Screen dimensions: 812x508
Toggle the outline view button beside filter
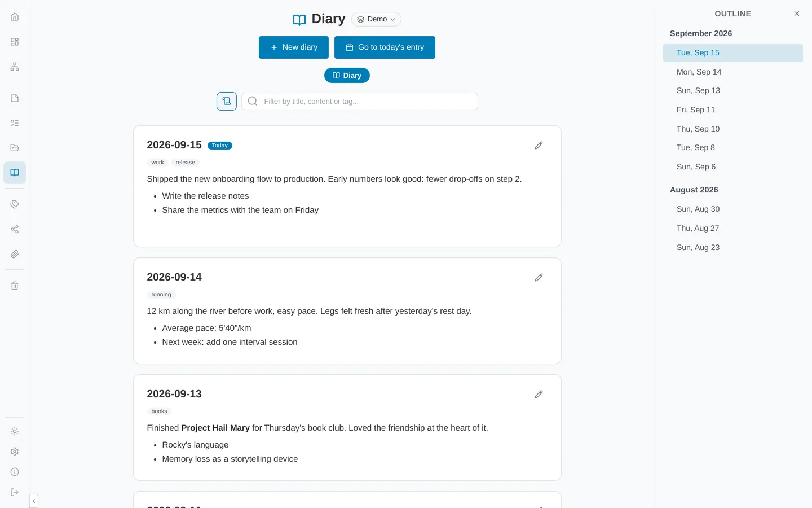click(x=227, y=102)
